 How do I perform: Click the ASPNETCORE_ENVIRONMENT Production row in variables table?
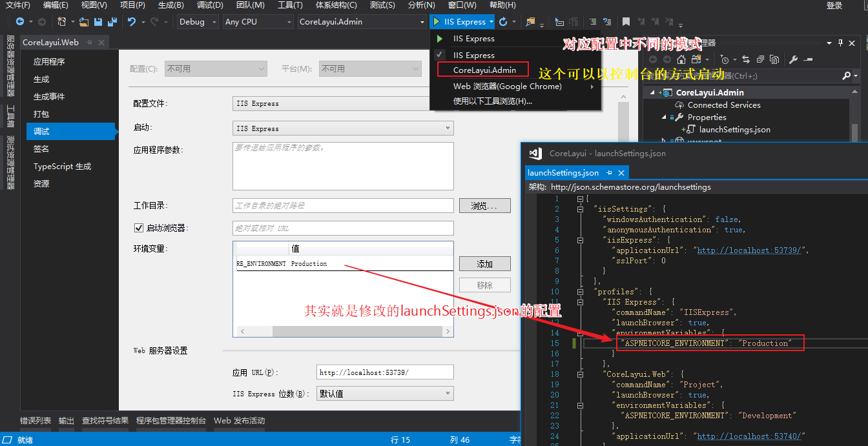coord(343,264)
